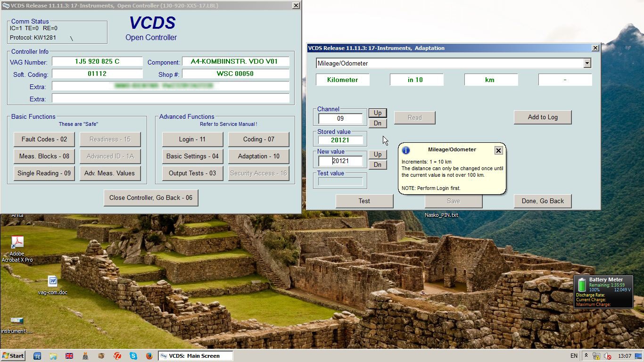Switch to VCDS Main Screen taskbar item

pos(195,356)
